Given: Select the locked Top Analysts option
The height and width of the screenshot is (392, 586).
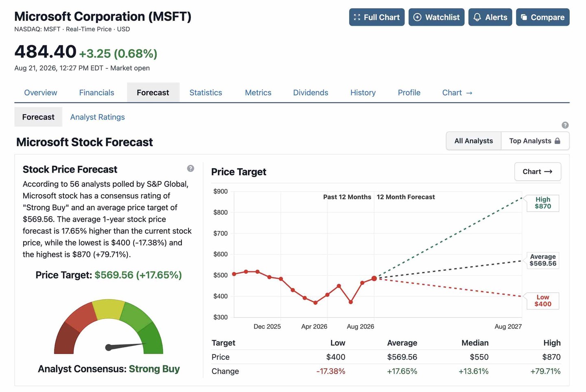Looking at the screenshot, I should 535,141.
